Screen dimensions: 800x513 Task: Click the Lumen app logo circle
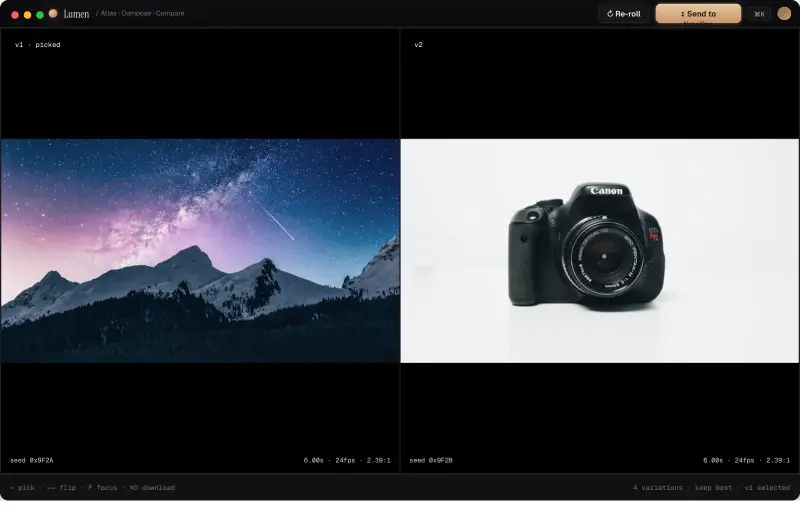coord(53,13)
